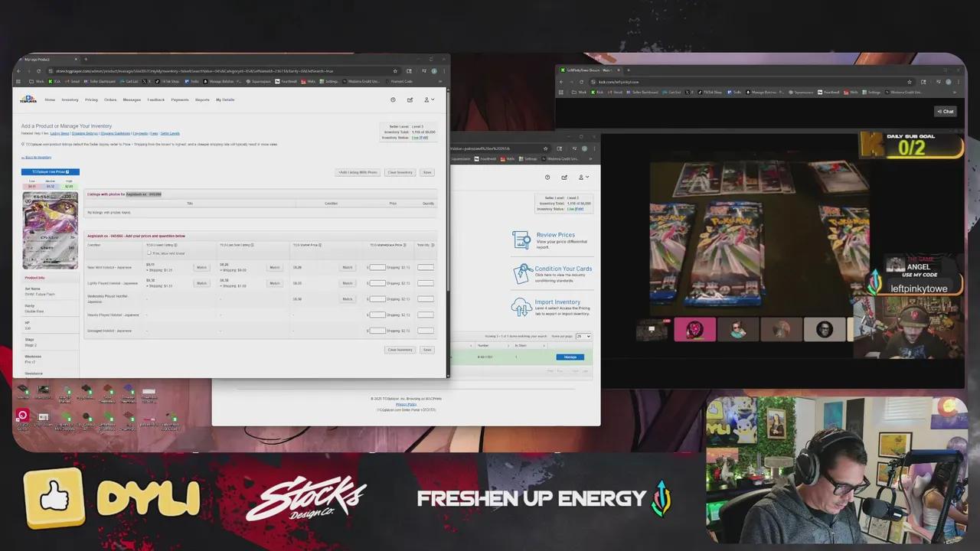
Task: Click Privacy Policy link in back window footer
Action: pos(406,404)
